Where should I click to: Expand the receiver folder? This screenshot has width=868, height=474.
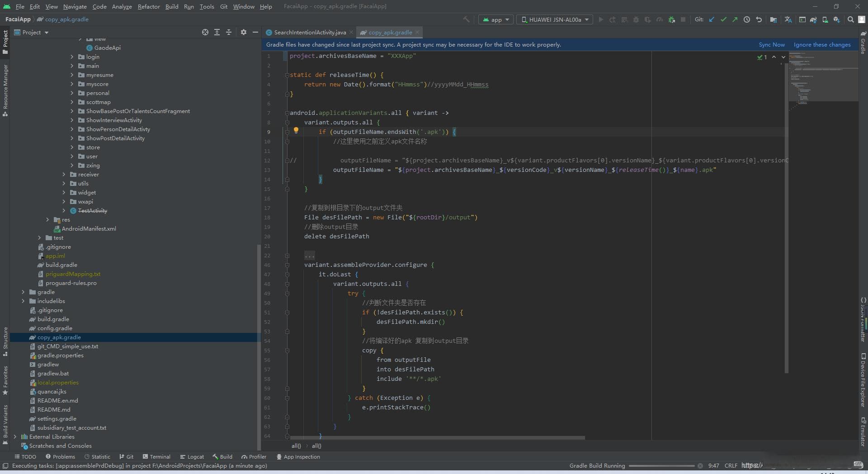pyautogui.click(x=64, y=174)
